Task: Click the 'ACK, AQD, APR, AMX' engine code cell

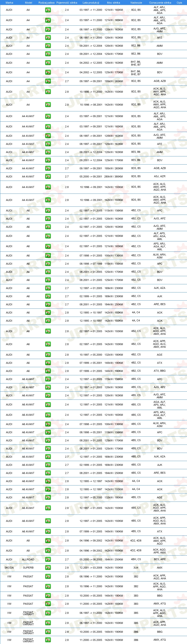Action: point(159,551)
